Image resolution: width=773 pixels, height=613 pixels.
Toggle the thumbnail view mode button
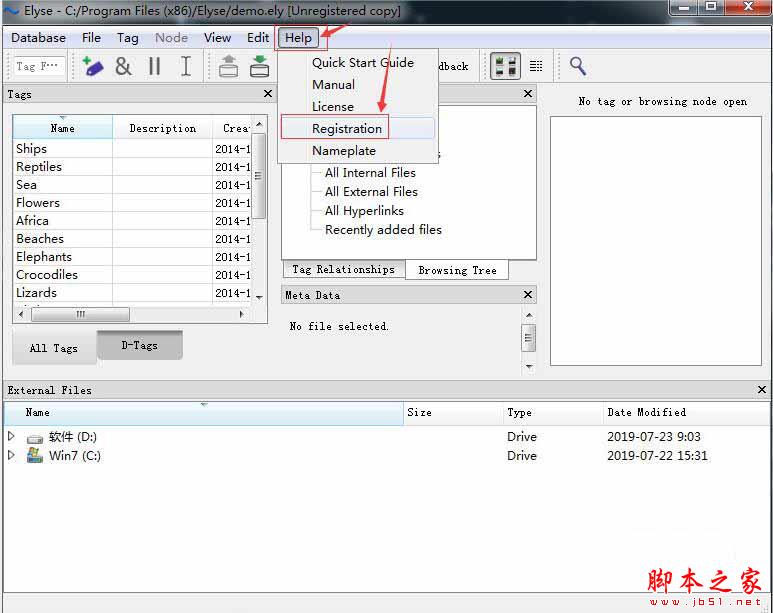[505, 66]
